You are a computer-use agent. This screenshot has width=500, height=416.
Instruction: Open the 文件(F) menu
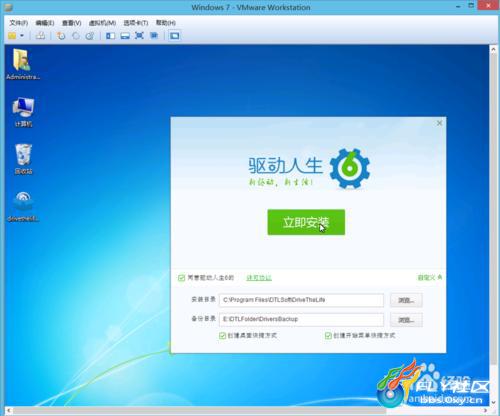tap(18, 23)
